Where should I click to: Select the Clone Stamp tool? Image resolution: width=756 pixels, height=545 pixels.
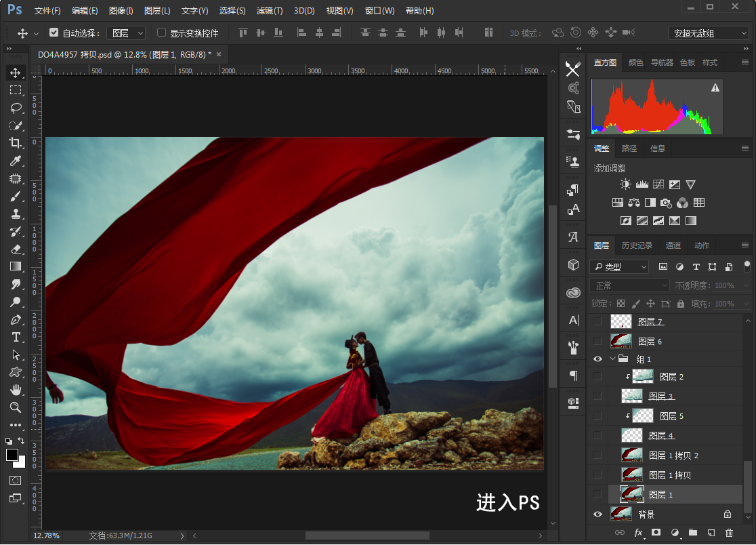coord(16,214)
